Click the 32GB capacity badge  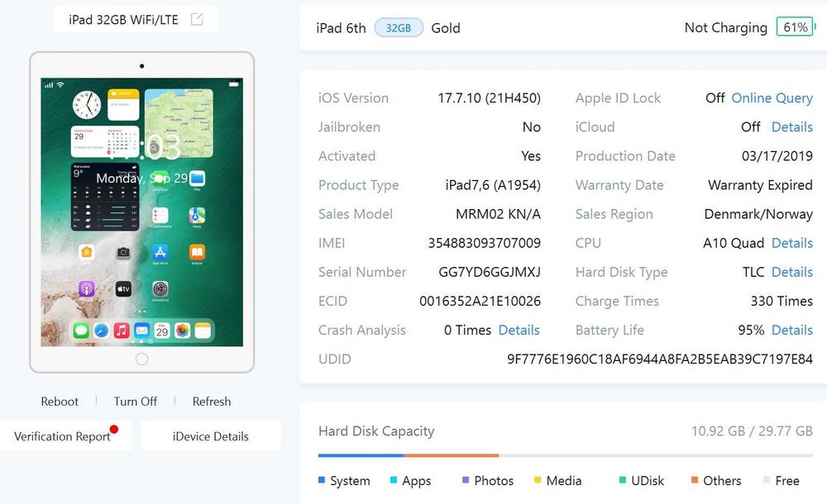tap(399, 28)
